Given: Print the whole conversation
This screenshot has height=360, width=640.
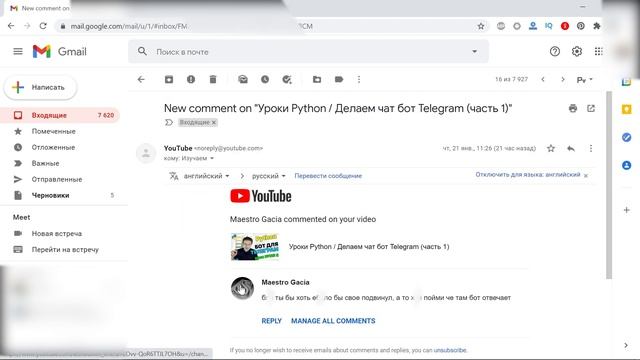Looking at the screenshot, I should coord(573,109).
